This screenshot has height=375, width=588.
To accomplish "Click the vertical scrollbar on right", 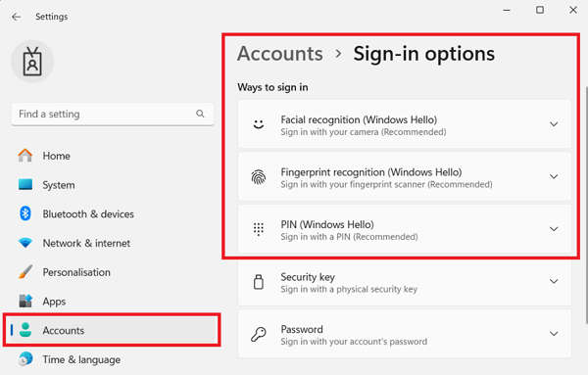I will tap(586, 205).
